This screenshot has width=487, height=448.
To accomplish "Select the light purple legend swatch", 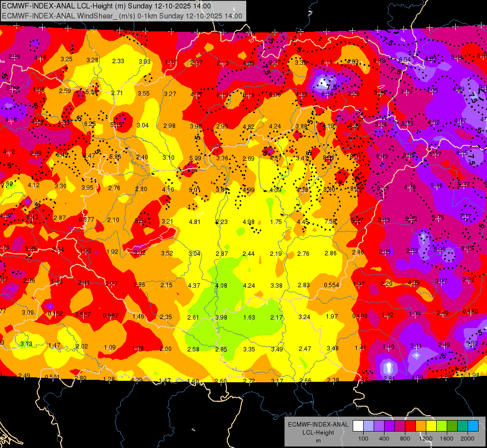I will point(379,426).
